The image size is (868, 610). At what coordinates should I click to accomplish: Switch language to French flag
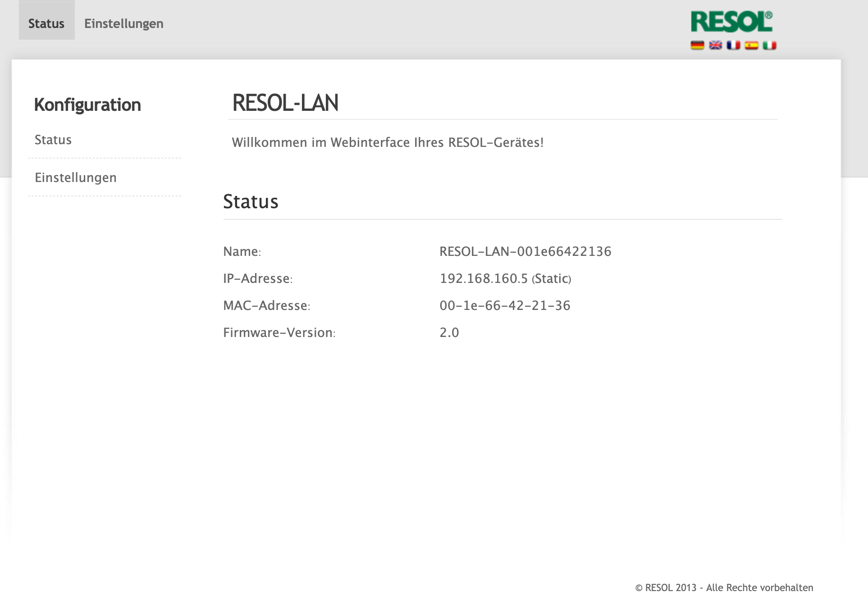click(x=733, y=45)
